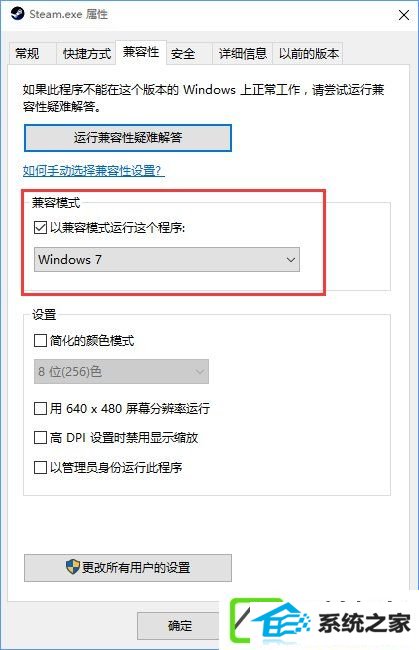The image size is (419, 650).
Task: Uncheck 以兼容模式运行这个程序 checkbox
Action: pyautogui.click(x=40, y=228)
